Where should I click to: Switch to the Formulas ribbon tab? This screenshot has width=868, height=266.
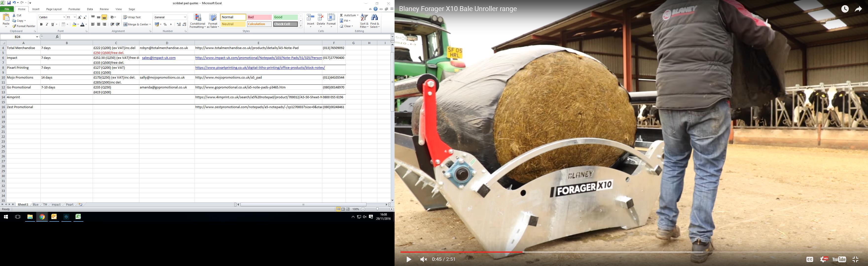tap(74, 9)
